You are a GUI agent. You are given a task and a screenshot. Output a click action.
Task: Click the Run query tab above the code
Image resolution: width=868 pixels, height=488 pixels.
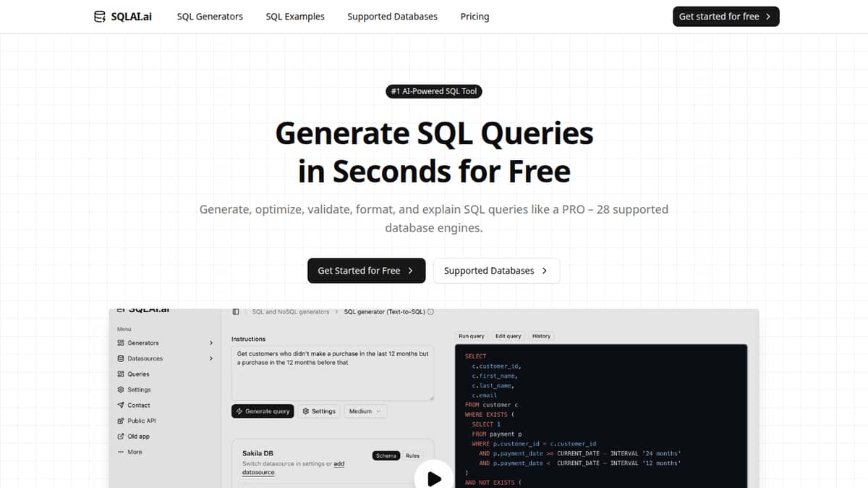click(x=472, y=336)
